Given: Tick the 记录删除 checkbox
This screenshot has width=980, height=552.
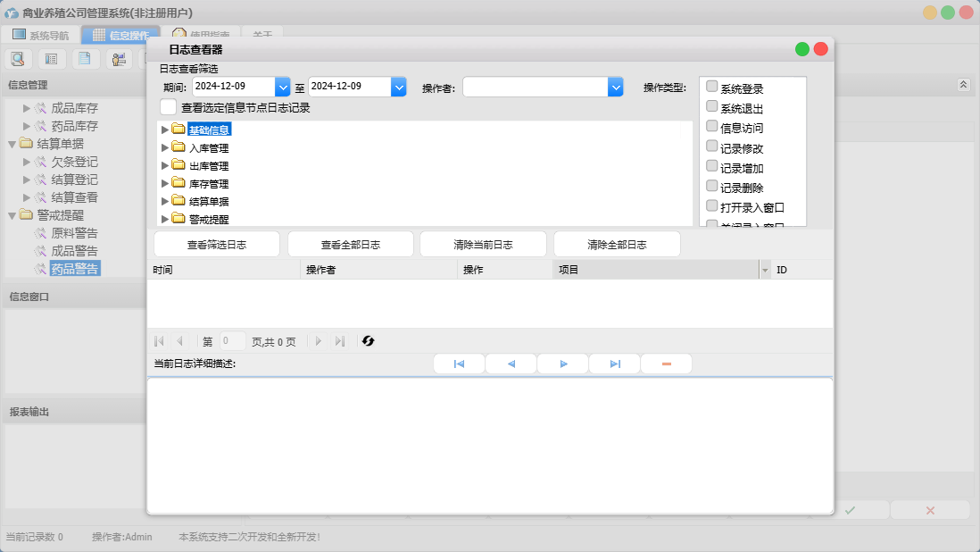Looking at the screenshot, I should (711, 187).
